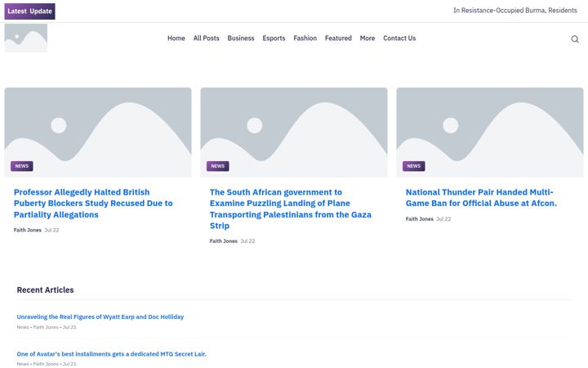
Task: Open thumbnail of South African government article
Action: coord(294,132)
